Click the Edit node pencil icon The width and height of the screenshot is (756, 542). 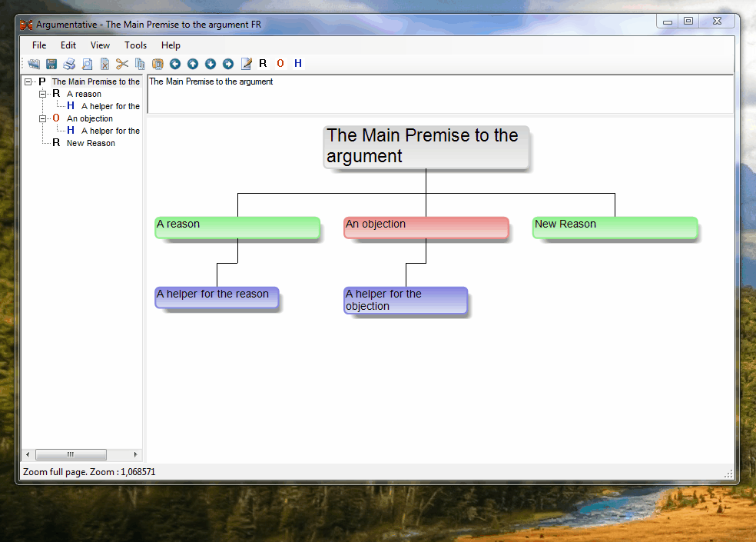pos(246,64)
